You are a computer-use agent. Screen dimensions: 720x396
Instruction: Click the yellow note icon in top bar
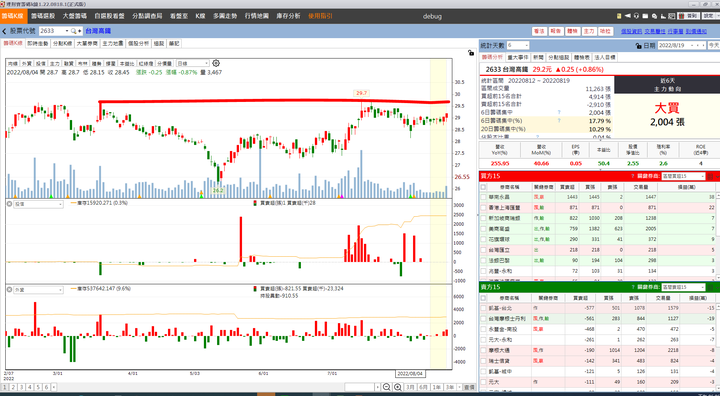click(x=619, y=16)
